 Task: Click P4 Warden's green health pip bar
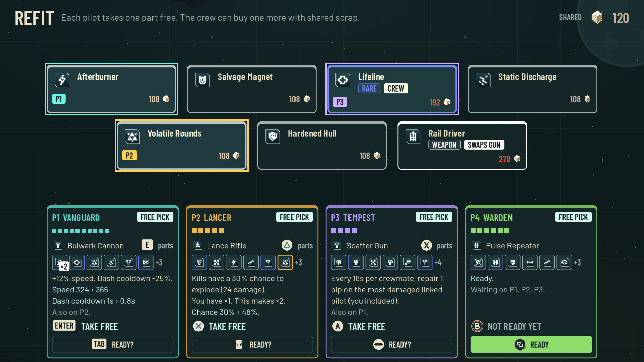490,231
